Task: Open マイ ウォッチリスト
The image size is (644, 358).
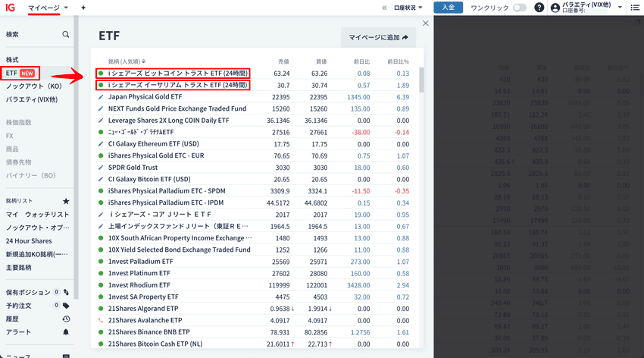Action: (37, 215)
